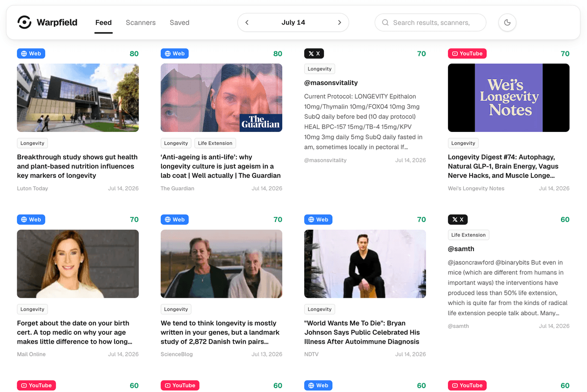
Task: Click 'Jul 13, 2026' date on ScienceBlog card
Action: pyautogui.click(x=267, y=354)
